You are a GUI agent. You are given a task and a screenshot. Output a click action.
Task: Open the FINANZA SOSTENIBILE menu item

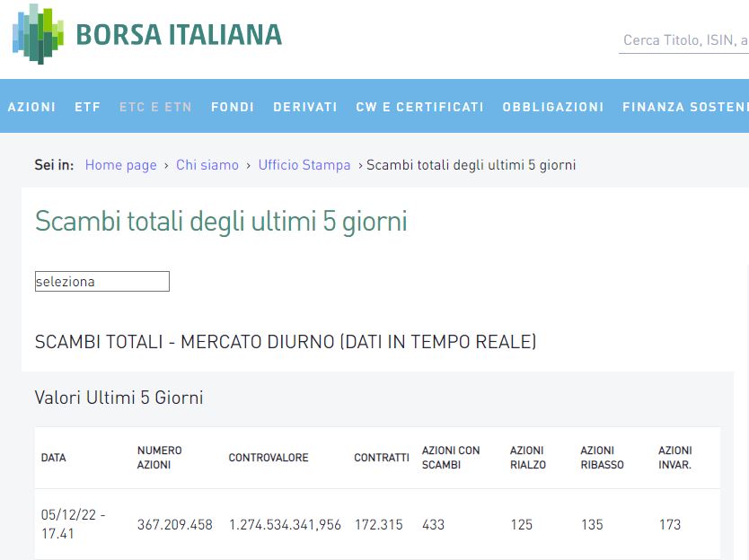(684, 107)
